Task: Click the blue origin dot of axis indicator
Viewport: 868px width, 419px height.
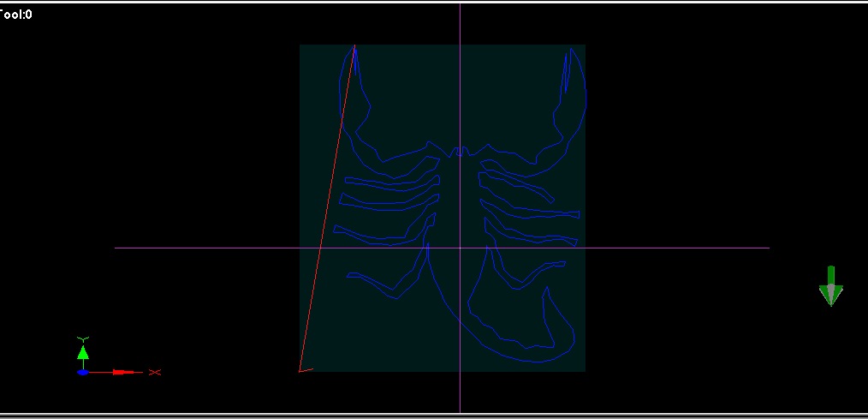Action: pyautogui.click(x=82, y=373)
